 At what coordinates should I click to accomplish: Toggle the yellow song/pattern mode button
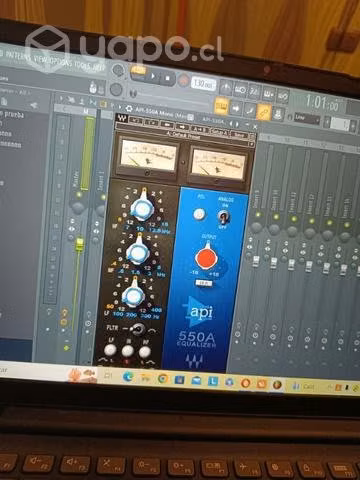click(138, 70)
